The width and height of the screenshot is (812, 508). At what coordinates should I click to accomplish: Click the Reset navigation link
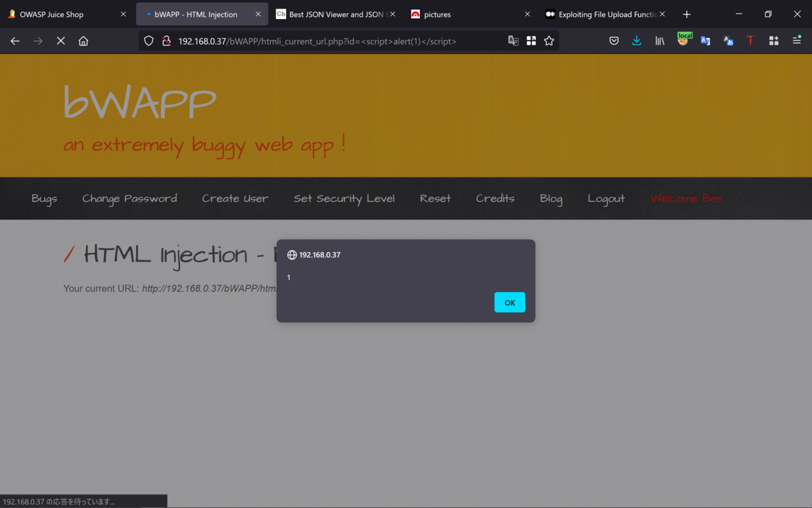pos(435,198)
